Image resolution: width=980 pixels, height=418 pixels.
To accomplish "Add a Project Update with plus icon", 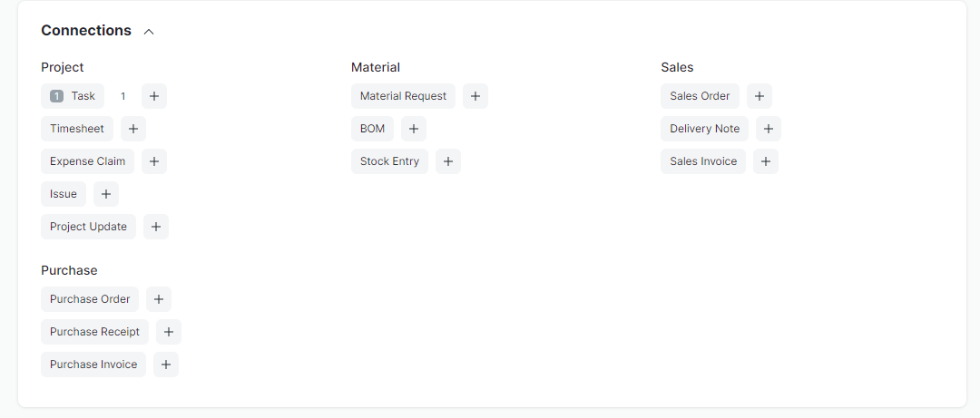I will pos(156,226).
